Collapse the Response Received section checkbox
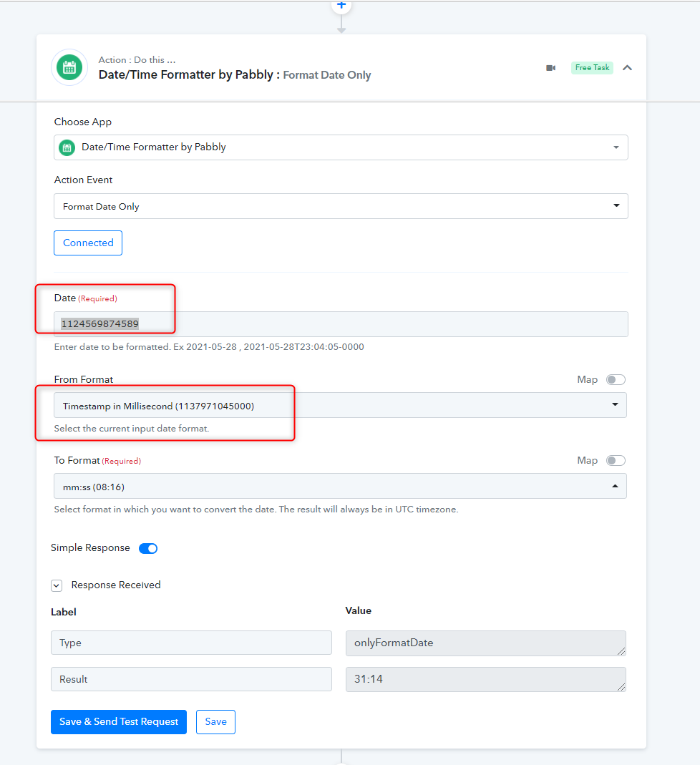The height and width of the screenshot is (765, 700). point(57,585)
